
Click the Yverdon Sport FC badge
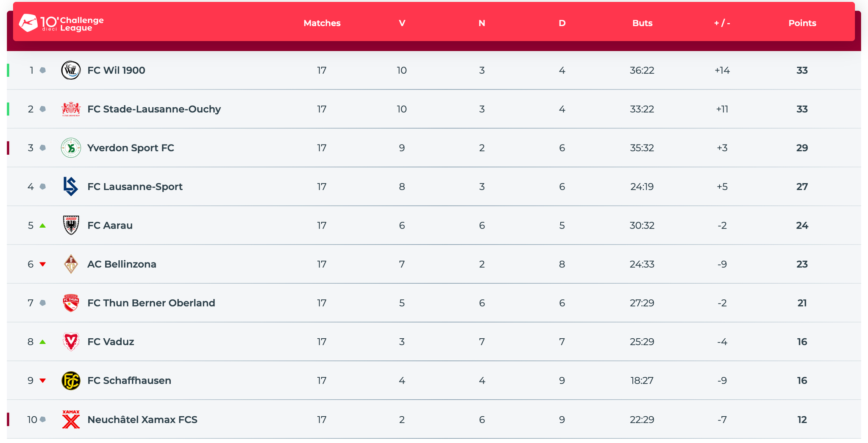[71, 148]
